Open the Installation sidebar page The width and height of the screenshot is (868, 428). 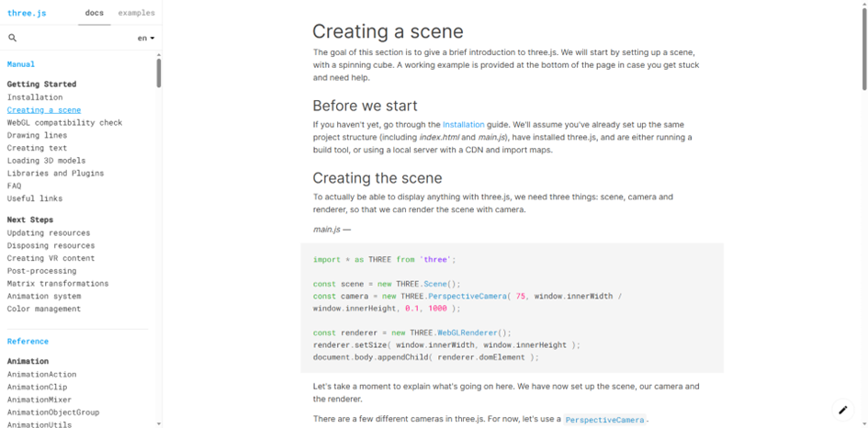pos(35,96)
